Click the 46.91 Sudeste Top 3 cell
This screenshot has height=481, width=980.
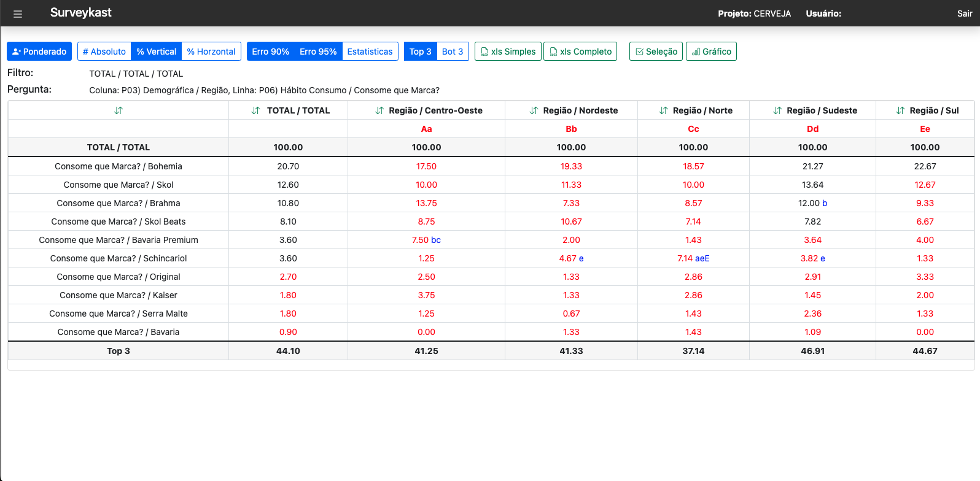[812, 351]
